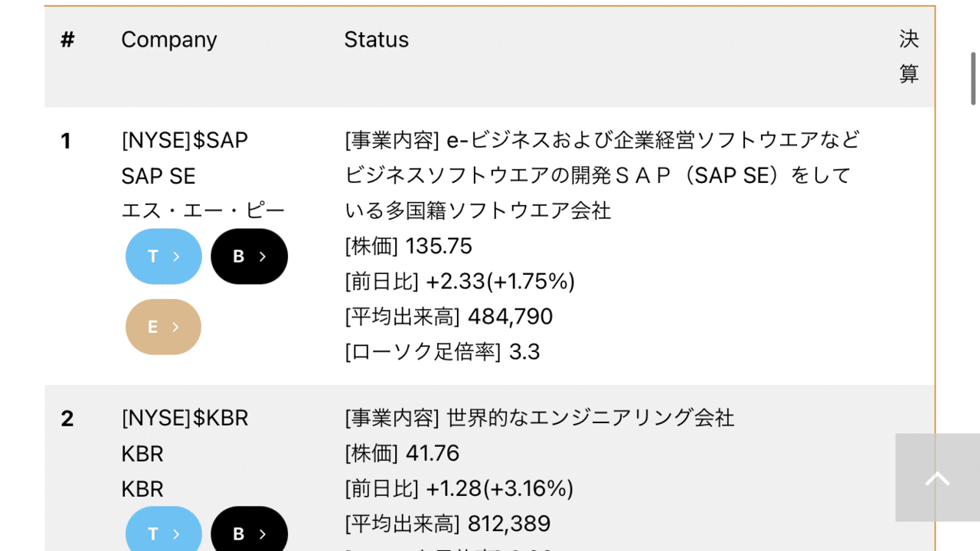The image size is (980, 551).
Task: Click the 決算 column header
Action: tap(909, 57)
